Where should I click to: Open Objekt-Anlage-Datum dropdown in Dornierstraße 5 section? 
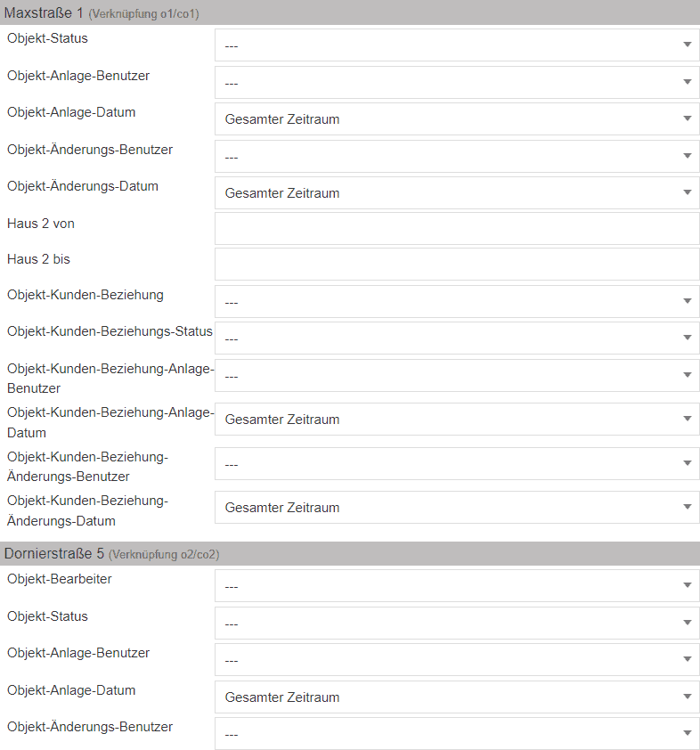coord(456,697)
